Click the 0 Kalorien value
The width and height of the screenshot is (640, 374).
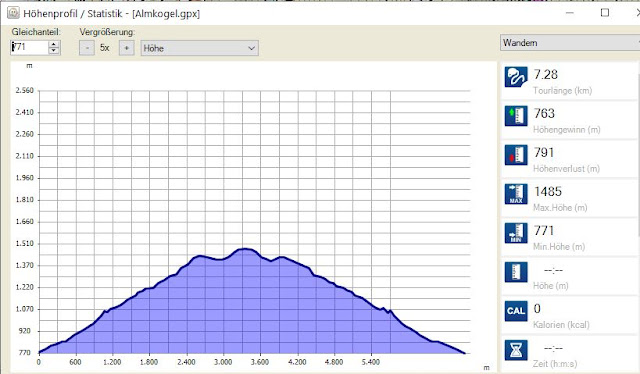[x=537, y=308]
